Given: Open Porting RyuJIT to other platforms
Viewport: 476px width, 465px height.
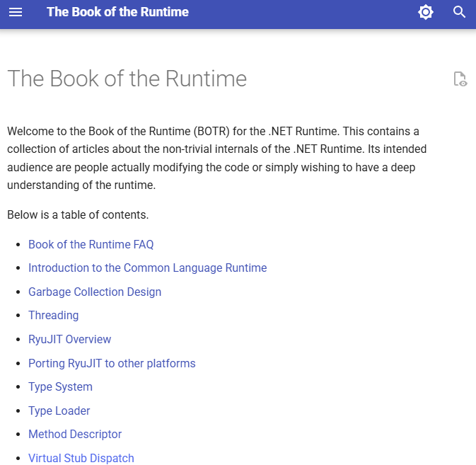Looking at the screenshot, I should 112,363.
